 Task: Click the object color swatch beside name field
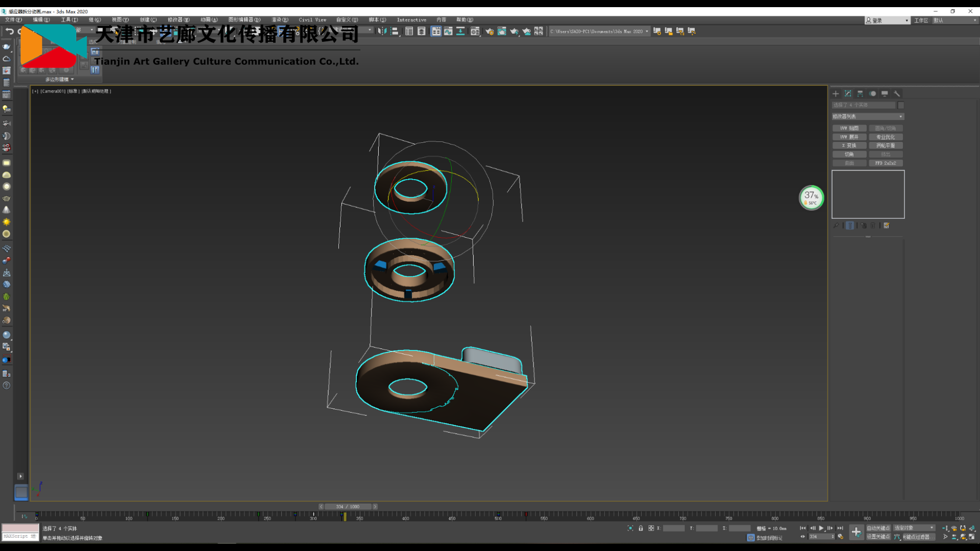pos(901,105)
